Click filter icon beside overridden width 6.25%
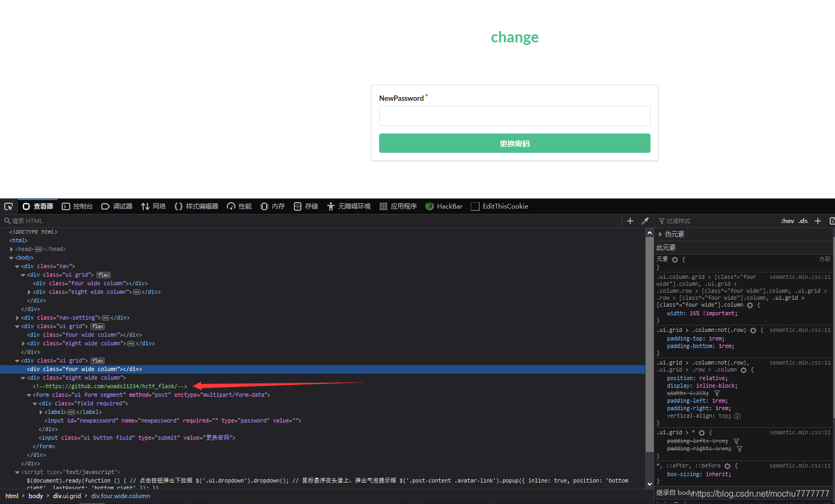This screenshot has width=835, height=504. point(717,394)
